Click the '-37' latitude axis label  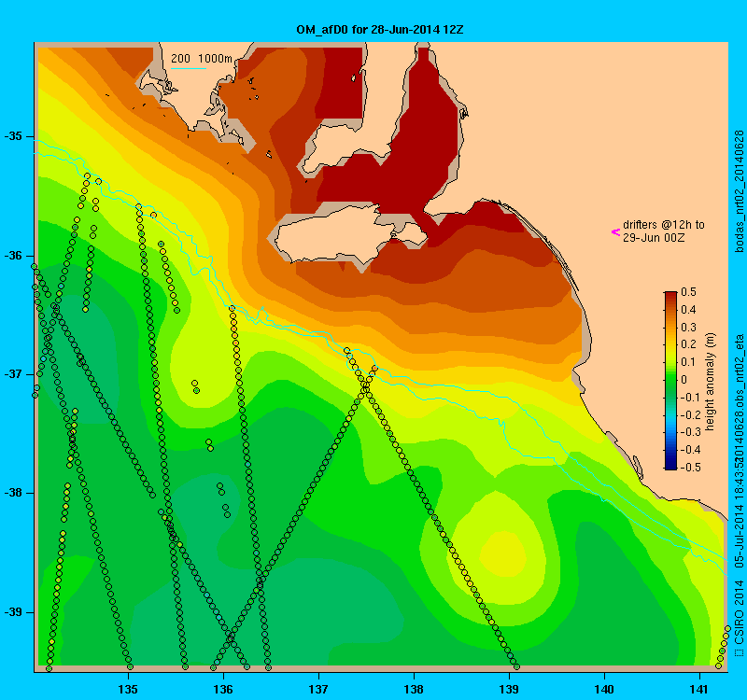tap(13, 374)
